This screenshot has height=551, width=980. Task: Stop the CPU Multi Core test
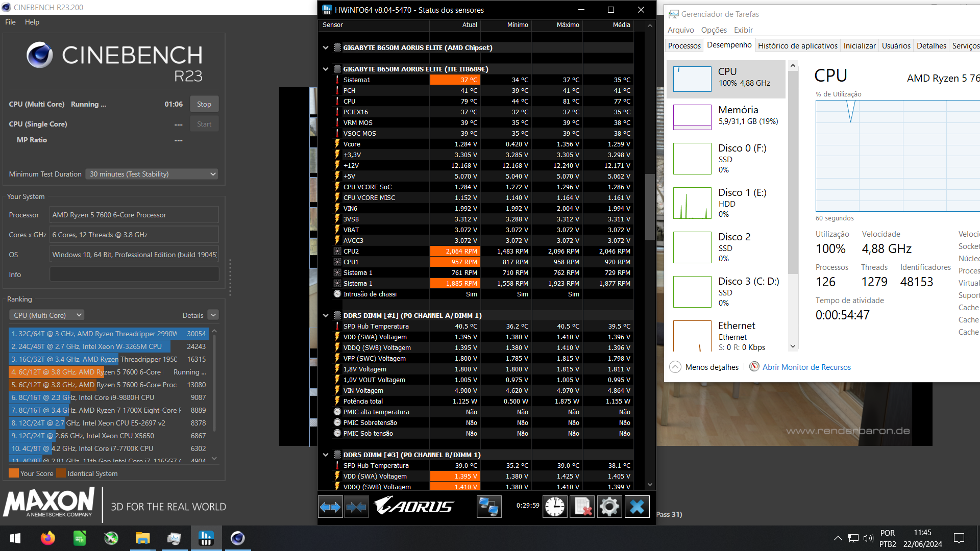point(204,104)
